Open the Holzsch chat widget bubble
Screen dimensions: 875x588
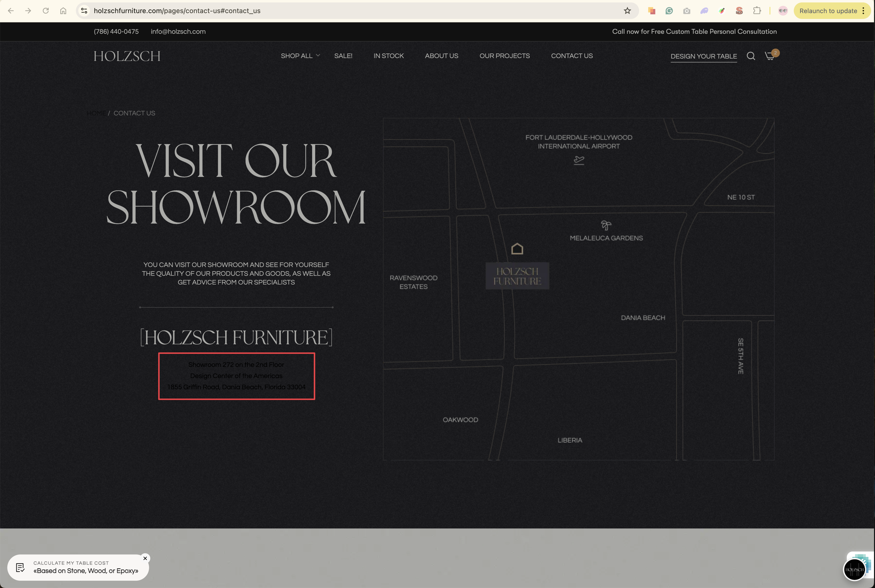coord(854,569)
